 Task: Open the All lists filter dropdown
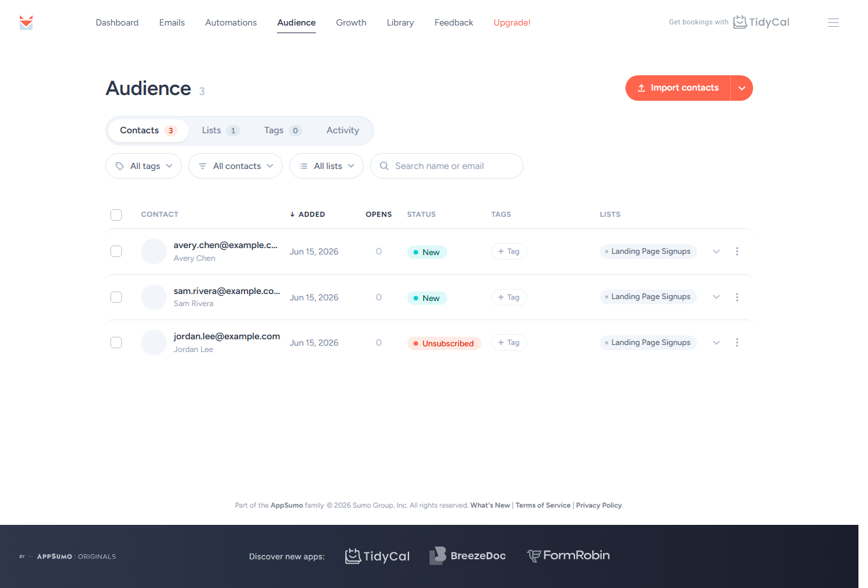[326, 166]
